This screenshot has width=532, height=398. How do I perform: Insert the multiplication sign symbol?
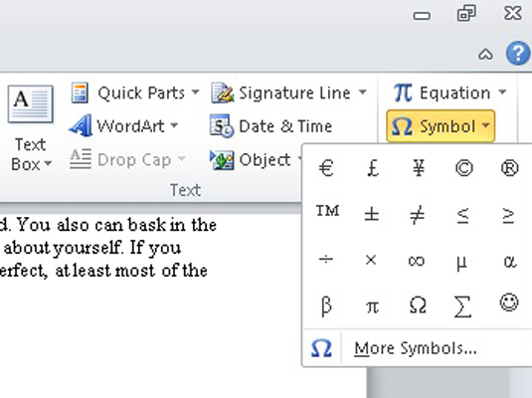click(x=371, y=260)
